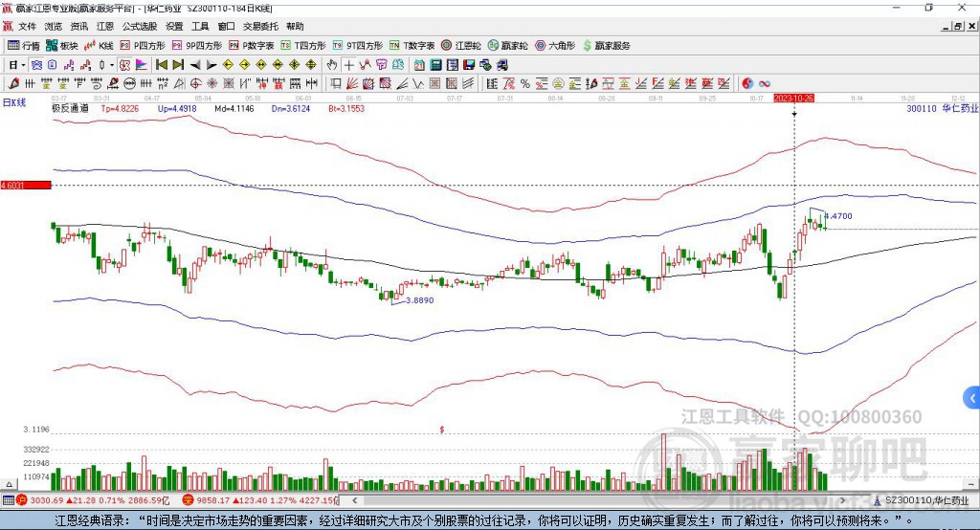Open 赢家服务 with the dollar icon

pos(606,46)
